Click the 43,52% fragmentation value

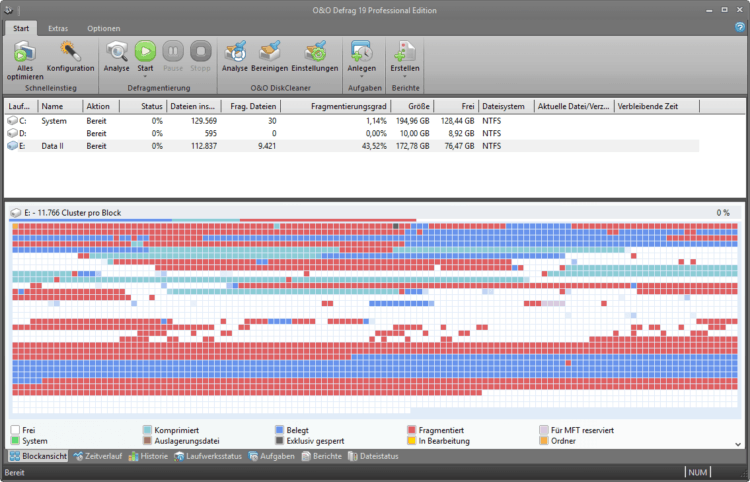374,146
